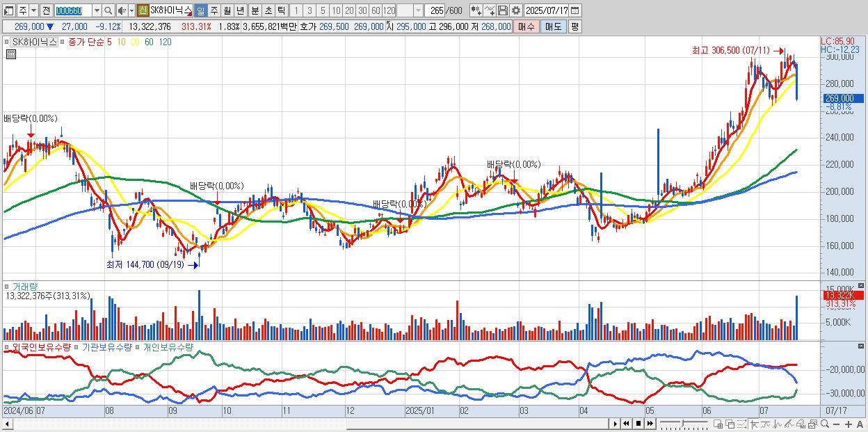This screenshot has width=868, height=432.
Task: Click the speaker sound alert icon
Action: click(121, 10)
